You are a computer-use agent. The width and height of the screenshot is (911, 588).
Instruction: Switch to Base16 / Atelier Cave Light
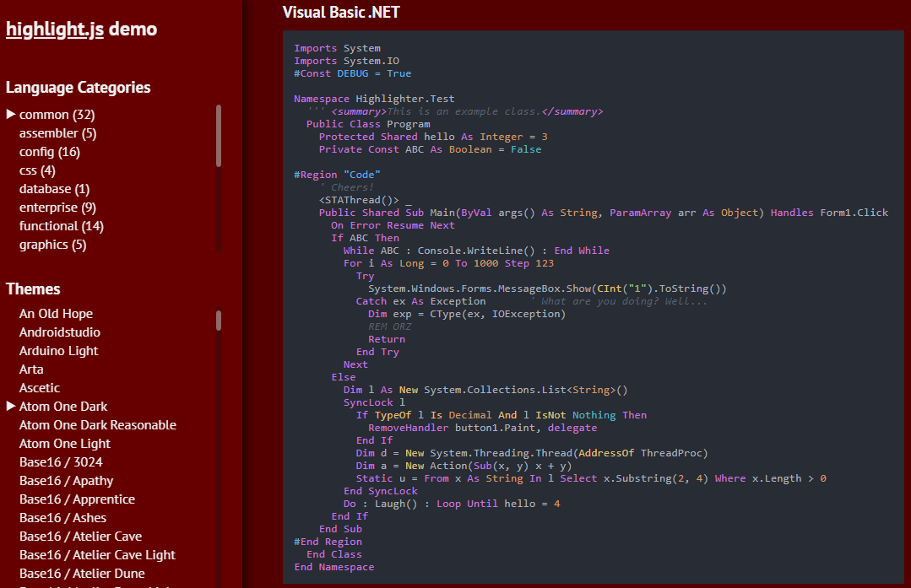tap(97, 555)
